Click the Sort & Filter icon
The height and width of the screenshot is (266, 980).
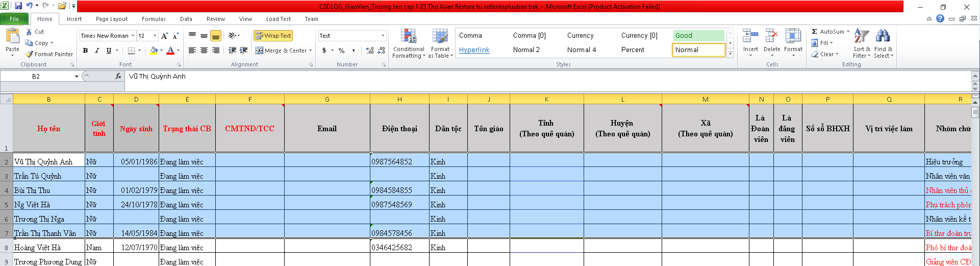(861, 37)
